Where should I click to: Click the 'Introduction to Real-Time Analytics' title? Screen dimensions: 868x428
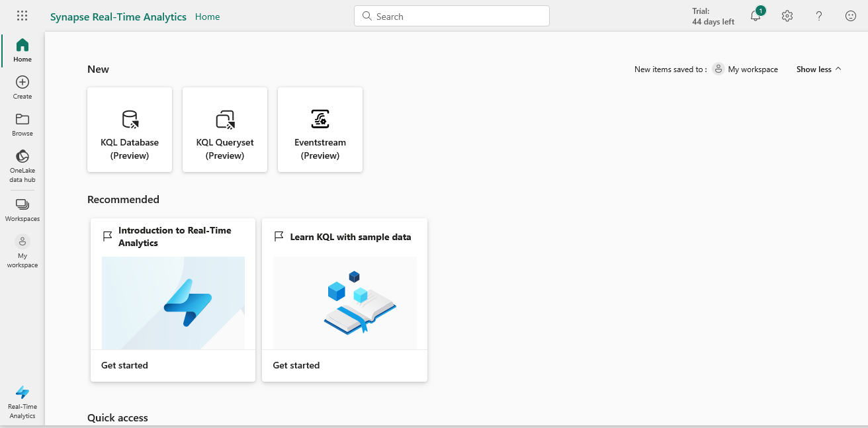click(175, 237)
